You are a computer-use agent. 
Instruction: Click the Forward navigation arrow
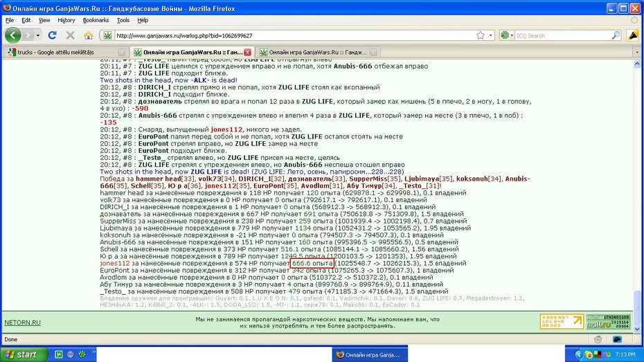[28, 35]
